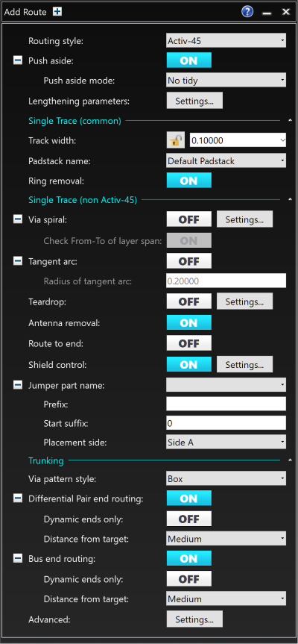
Task: Toggle Ring removal switch off
Action: (x=189, y=181)
